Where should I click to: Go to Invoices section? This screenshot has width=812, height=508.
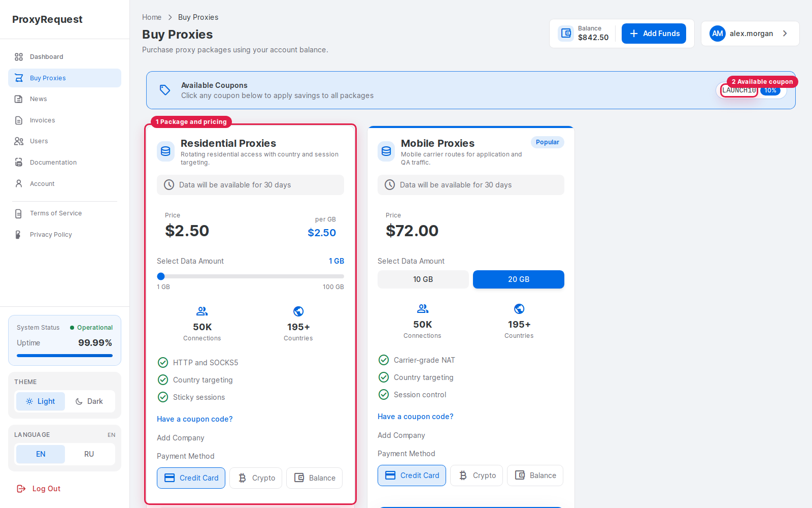coord(64,120)
